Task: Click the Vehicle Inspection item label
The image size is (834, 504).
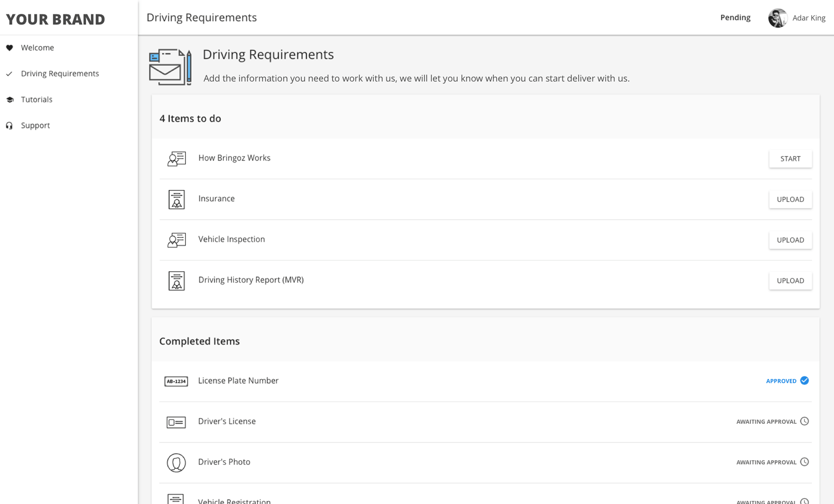Action: click(231, 239)
